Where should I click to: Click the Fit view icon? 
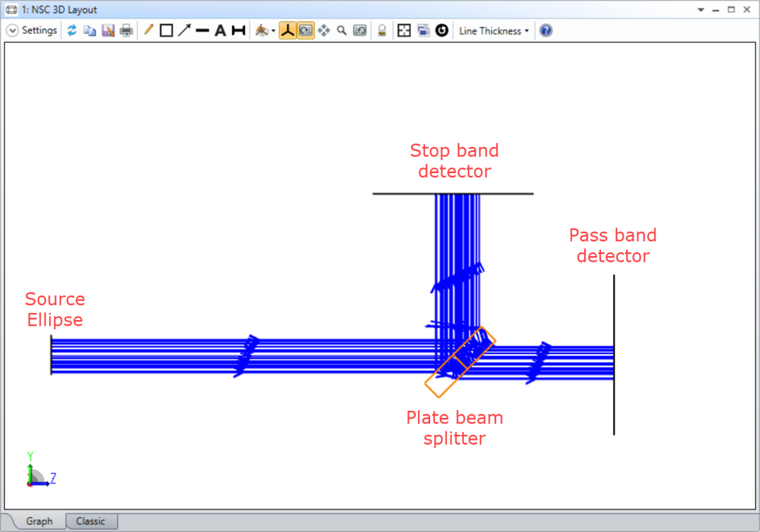(x=404, y=30)
